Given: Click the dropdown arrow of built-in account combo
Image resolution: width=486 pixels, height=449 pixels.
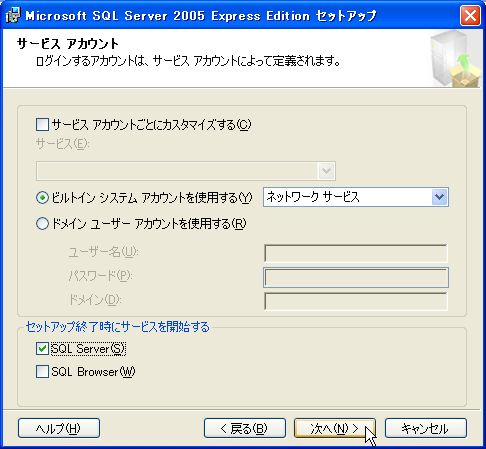Looking at the screenshot, I should click(x=439, y=197).
